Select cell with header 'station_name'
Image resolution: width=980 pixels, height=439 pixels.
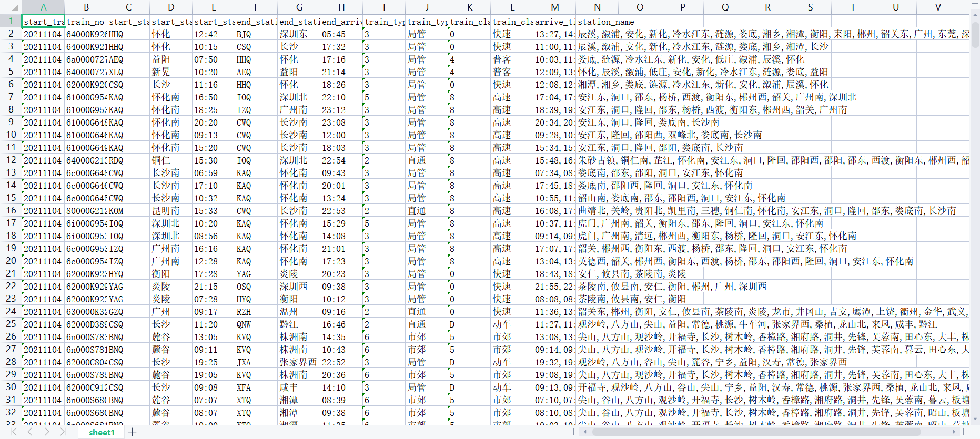click(x=597, y=22)
